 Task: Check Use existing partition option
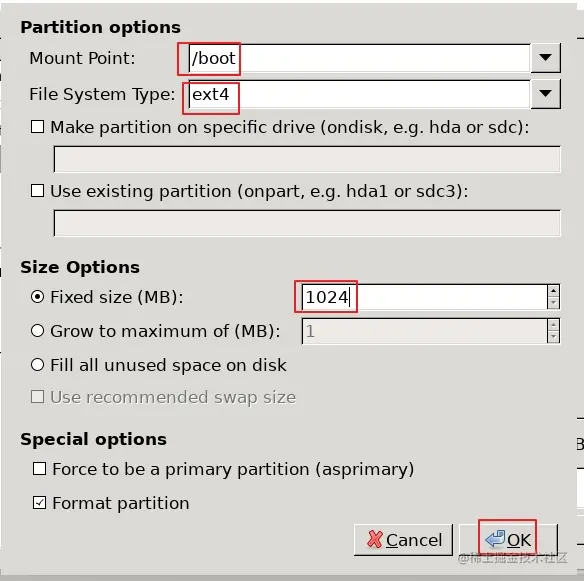click(38, 191)
